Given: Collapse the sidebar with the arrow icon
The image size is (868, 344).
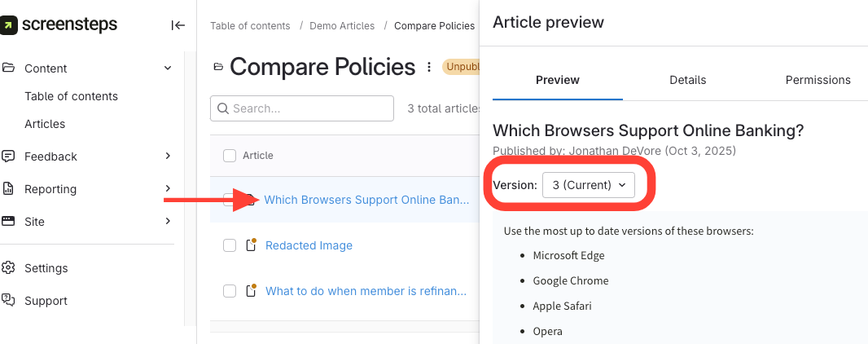Looking at the screenshot, I should [x=178, y=25].
